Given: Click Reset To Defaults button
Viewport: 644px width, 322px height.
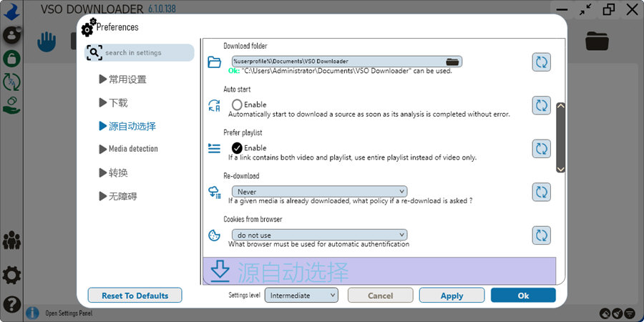Looking at the screenshot, I should (x=135, y=296).
